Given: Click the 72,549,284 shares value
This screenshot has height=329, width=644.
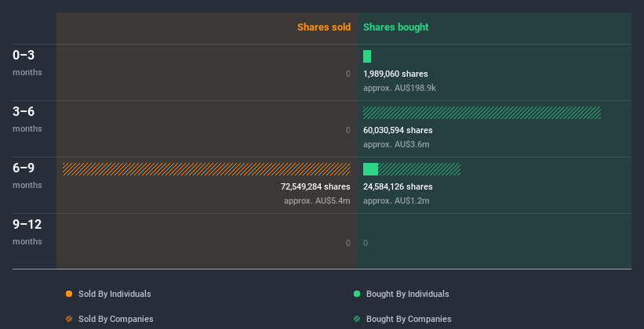Looking at the screenshot, I should 315,186.
